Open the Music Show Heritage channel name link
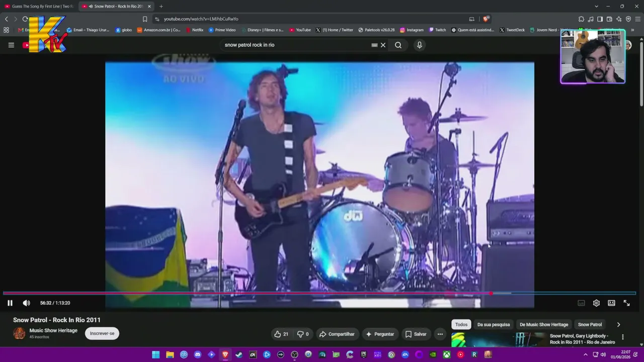Screen dimensions: 644x362 [53, 330]
